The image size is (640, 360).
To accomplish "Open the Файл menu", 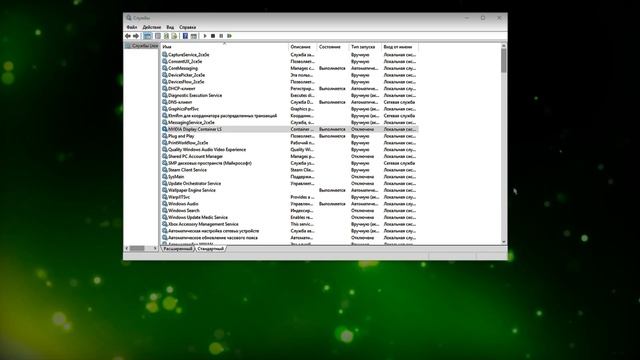I will [132, 27].
